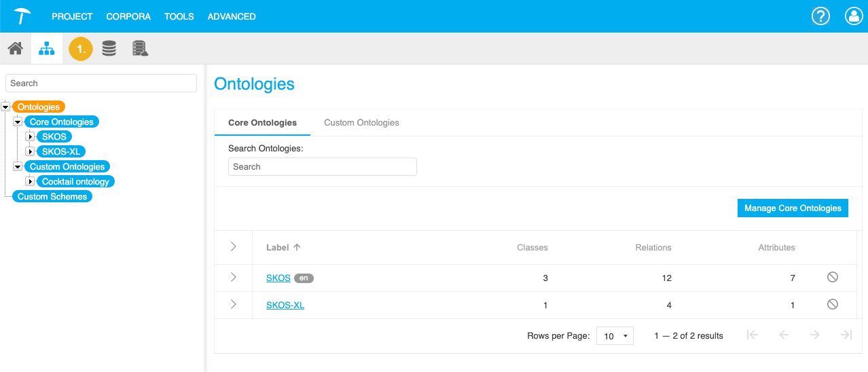
Task: Open the Help question mark icon
Action: (x=821, y=16)
